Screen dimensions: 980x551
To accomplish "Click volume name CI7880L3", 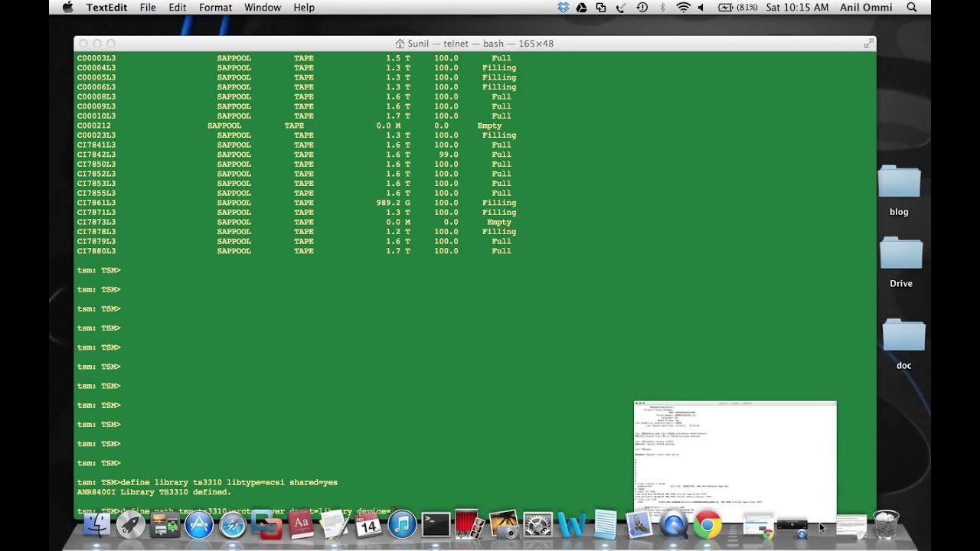I will click(x=96, y=251).
